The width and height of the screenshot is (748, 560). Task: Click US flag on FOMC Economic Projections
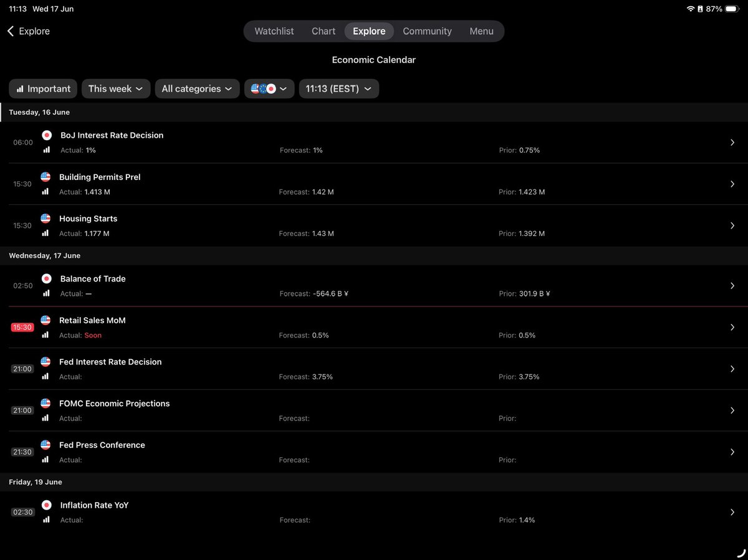click(46, 403)
